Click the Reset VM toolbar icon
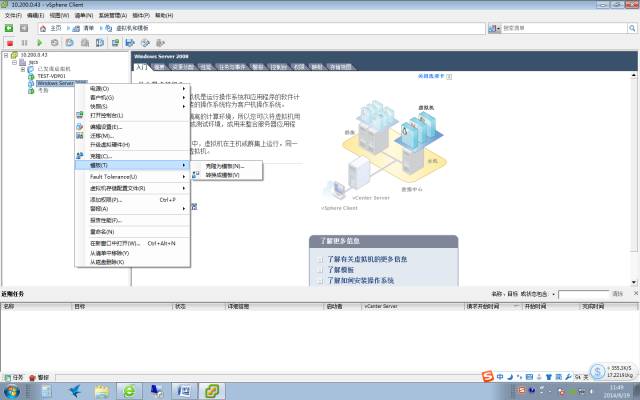This screenshot has height=400, width=640. click(x=54, y=42)
